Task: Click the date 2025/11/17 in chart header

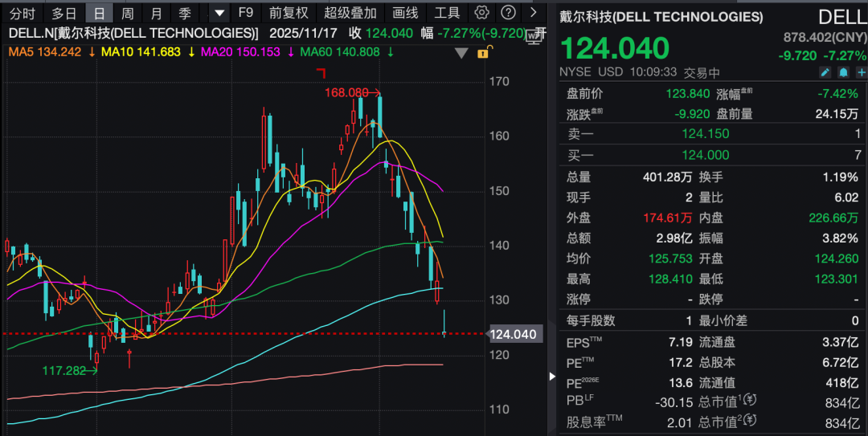Action: pyautogui.click(x=303, y=33)
